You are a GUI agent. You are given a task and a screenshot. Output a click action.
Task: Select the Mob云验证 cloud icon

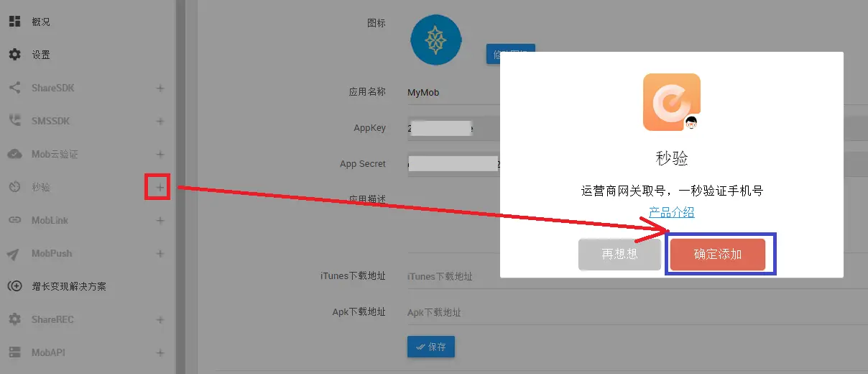[x=14, y=154]
